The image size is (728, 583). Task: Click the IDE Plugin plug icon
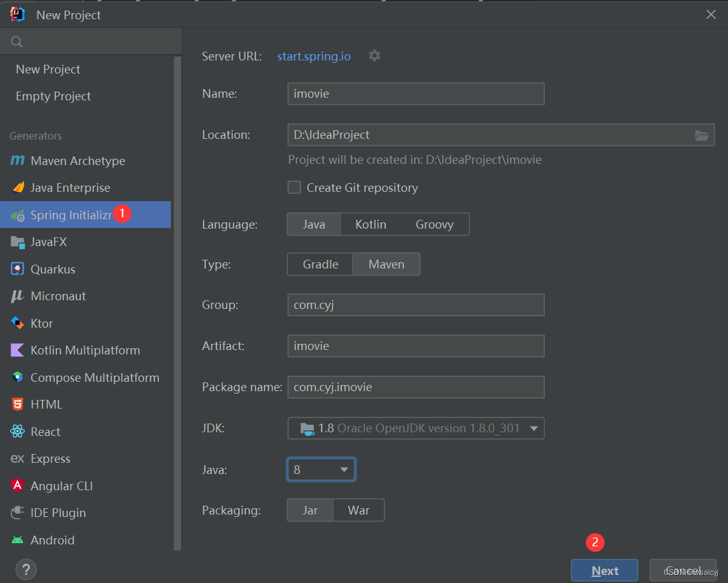(x=17, y=513)
